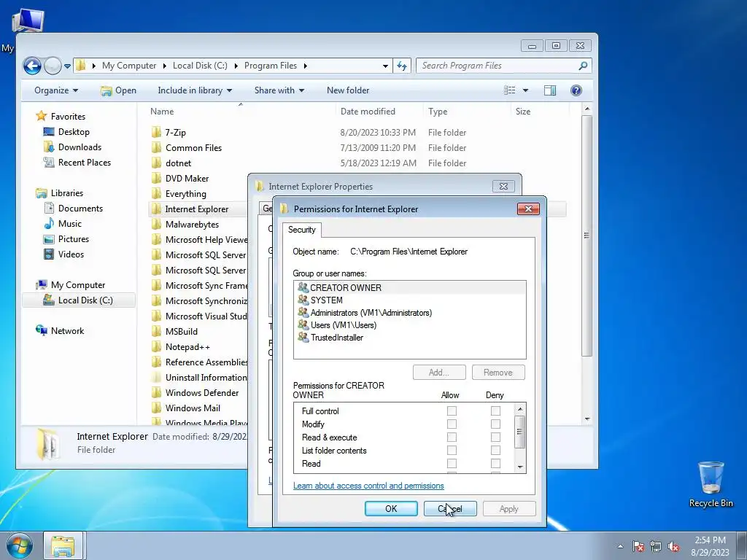Check Deny for List folder contents
747x560 pixels.
pos(495,450)
